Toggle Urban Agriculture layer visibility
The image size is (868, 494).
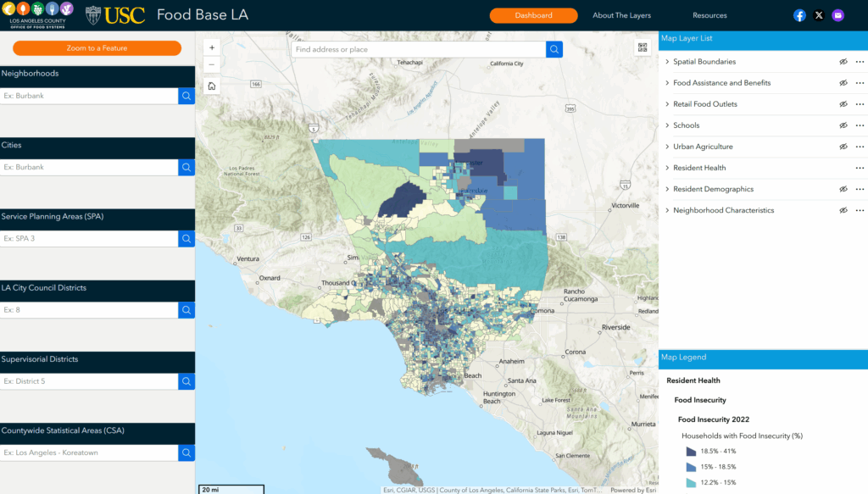843,147
